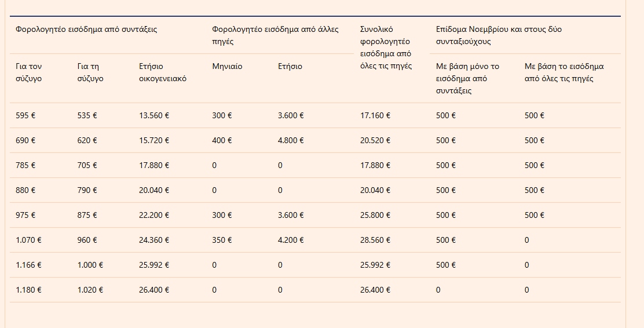Select the "Φορολογητέο εισόδημα από άλλες πηγές" header
Viewport: 644px width, 328px height.
pos(275,35)
